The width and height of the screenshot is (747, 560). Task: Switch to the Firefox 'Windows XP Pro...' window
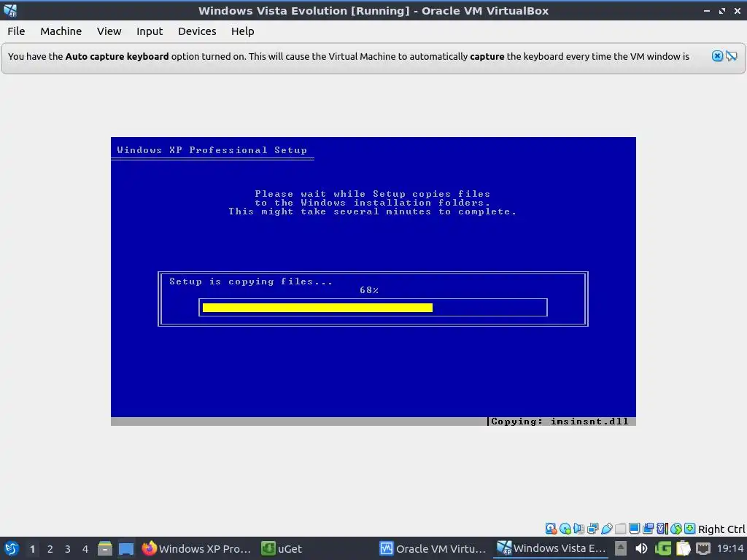click(x=197, y=548)
